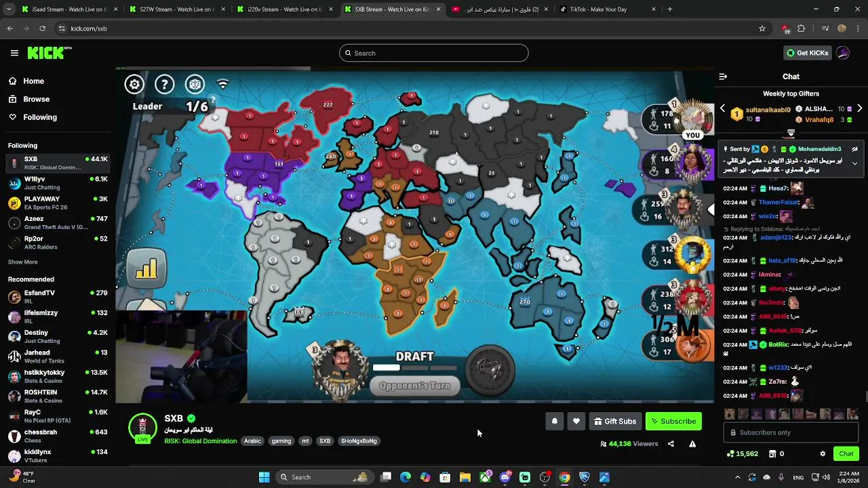This screenshot has width=868, height=488.
Task: Open chessbrah recommended channel
Action: click(x=58, y=436)
